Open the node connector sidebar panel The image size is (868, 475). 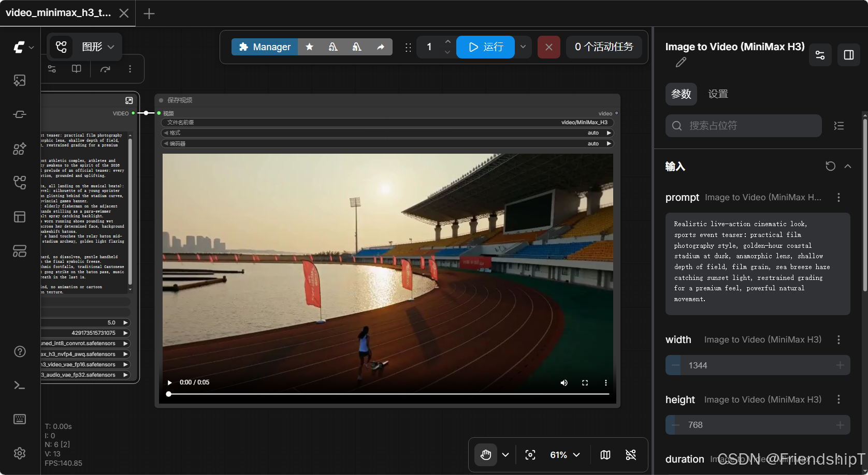(x=20, y=114)
